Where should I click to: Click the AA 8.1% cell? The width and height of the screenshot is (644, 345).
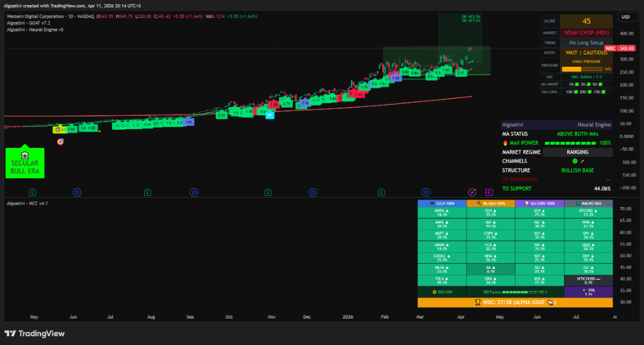[491, 269]
